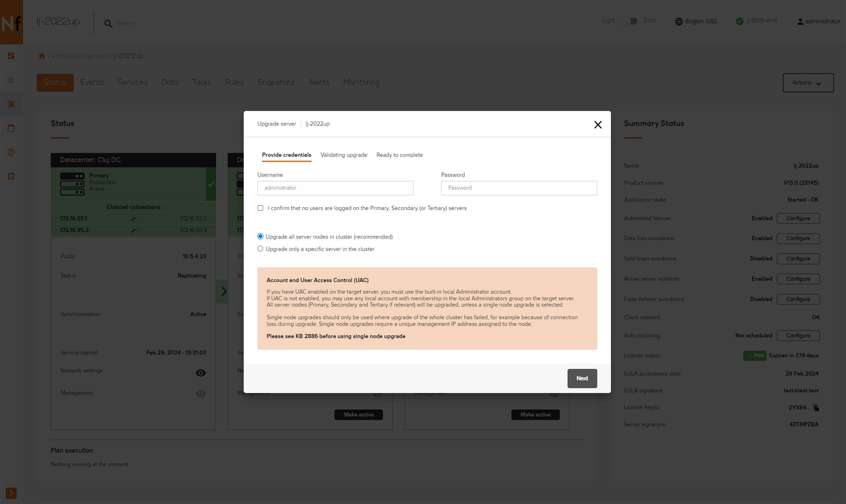Click the Datacenter: Cluj DC header
The height and width of the screenshot is (504, 846).
point(133,160)
